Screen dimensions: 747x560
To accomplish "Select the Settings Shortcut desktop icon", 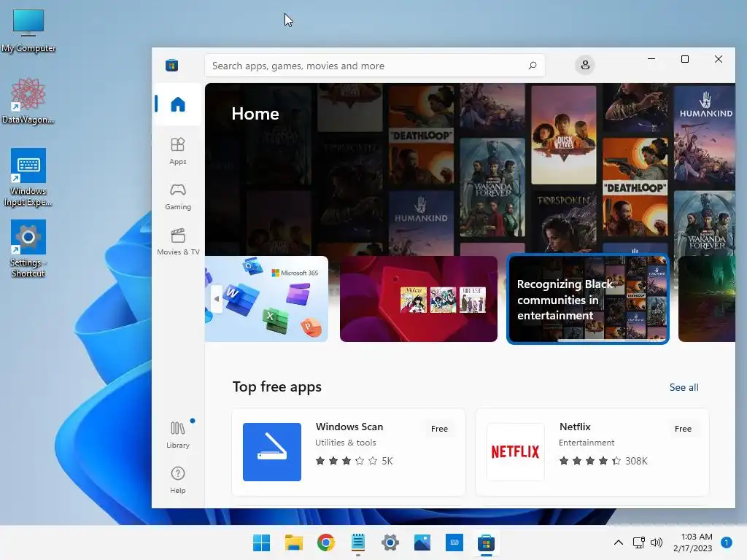I will pos(28,249).
